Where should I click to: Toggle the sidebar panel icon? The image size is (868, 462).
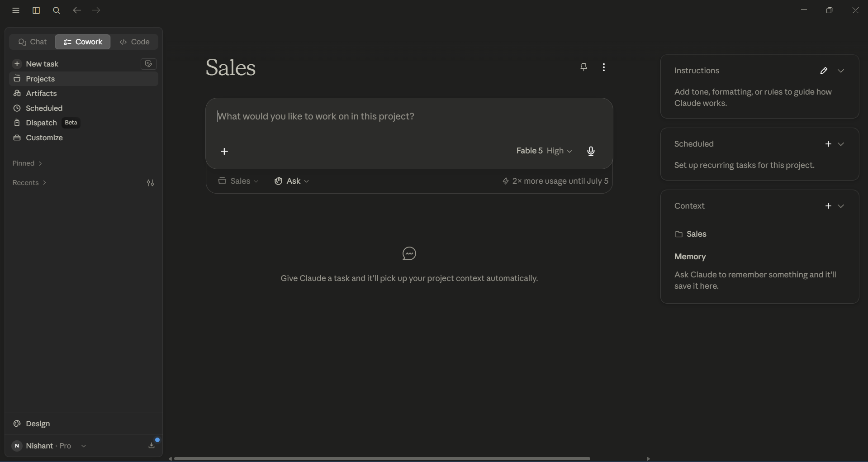(36, 11)
